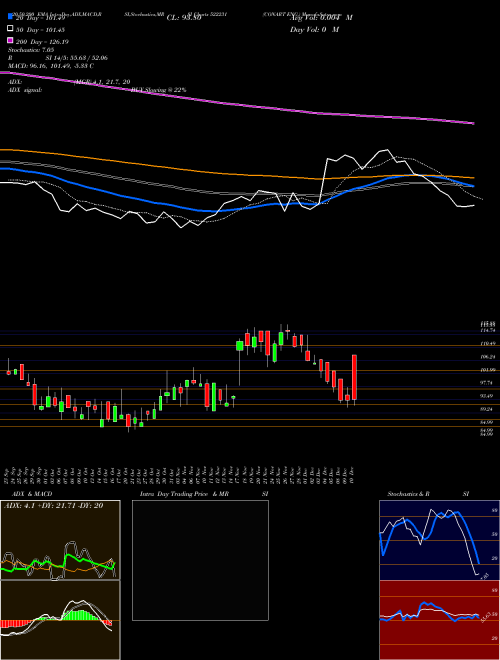Click the 93.49 price axis label

point(488,396)
